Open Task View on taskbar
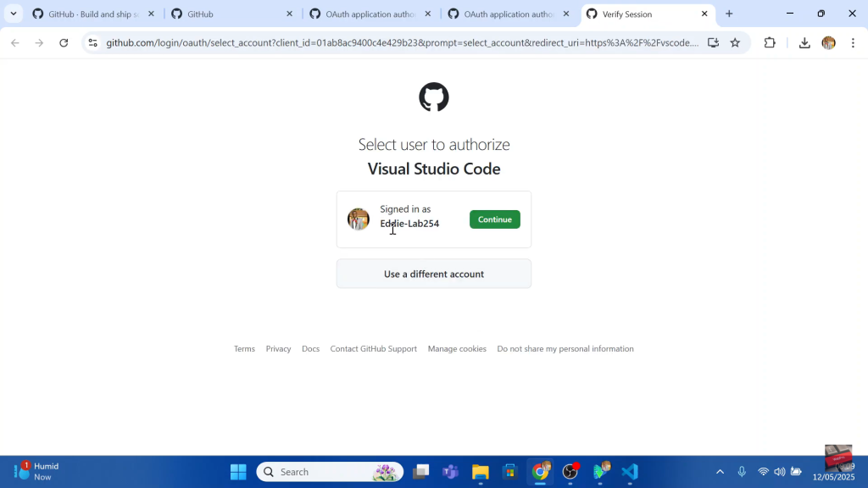The image size is (868, 488). point(421,472)
